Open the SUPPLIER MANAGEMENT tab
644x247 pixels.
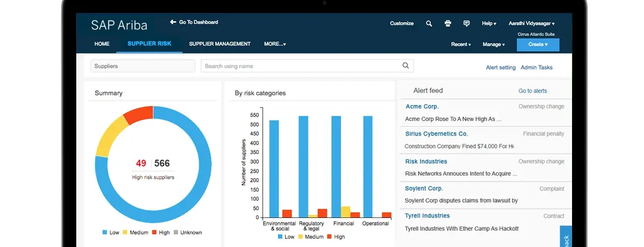(220, 44)
